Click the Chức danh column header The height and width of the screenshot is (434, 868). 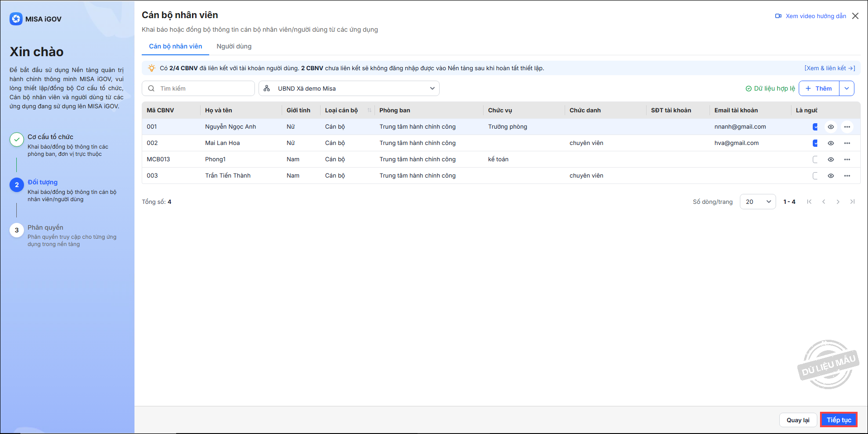(x=585, y=110)
